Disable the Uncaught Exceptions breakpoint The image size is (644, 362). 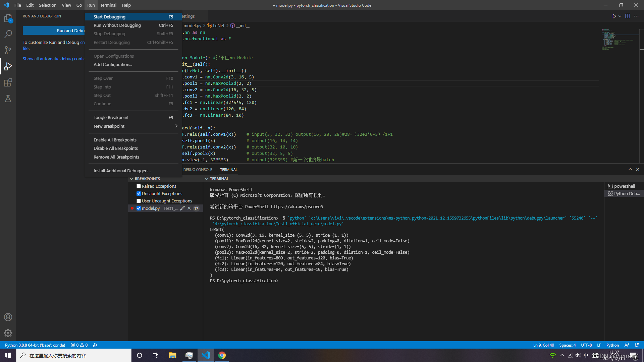tap(139, 193)
